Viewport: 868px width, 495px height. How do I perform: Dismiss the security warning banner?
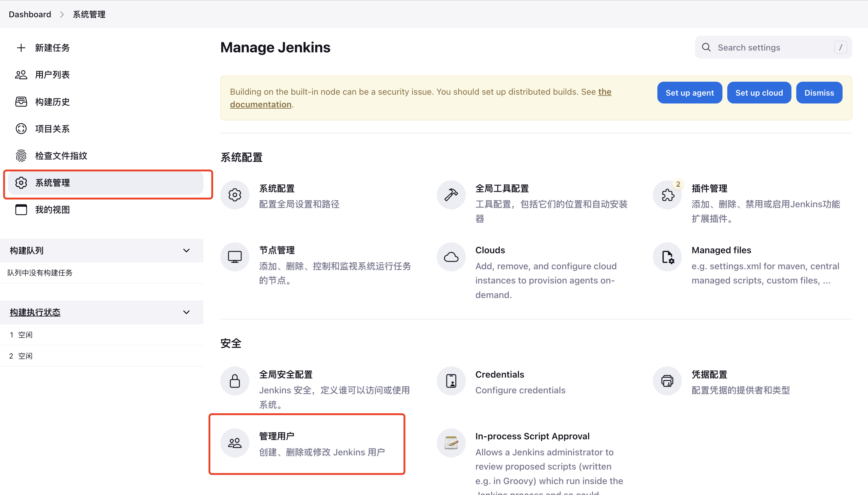[x=819, y=93]
